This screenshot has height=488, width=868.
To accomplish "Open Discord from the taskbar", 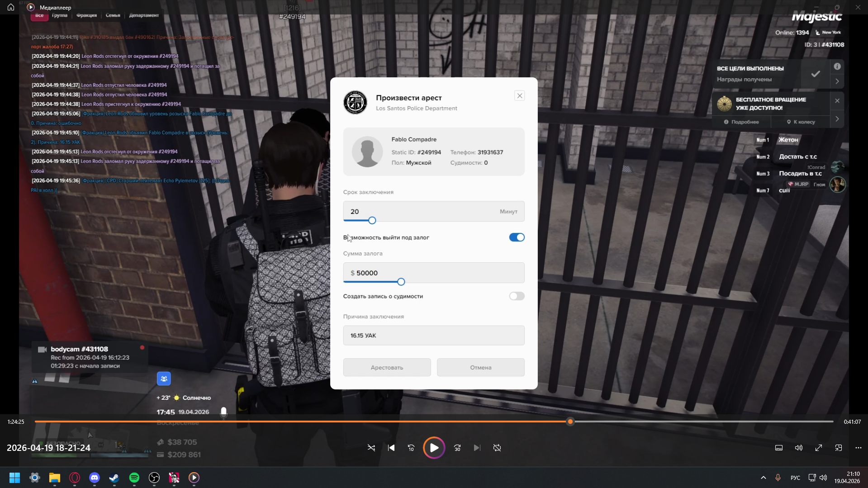I will point(95,478).
